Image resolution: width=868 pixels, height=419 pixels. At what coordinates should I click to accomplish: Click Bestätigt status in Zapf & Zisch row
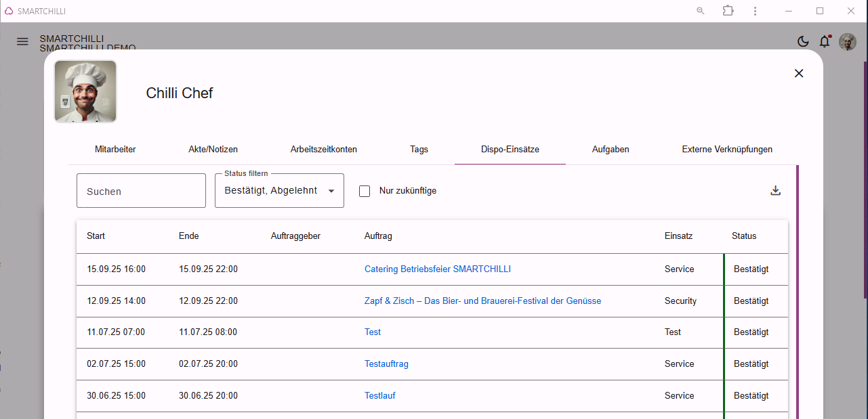pos(751,301)
